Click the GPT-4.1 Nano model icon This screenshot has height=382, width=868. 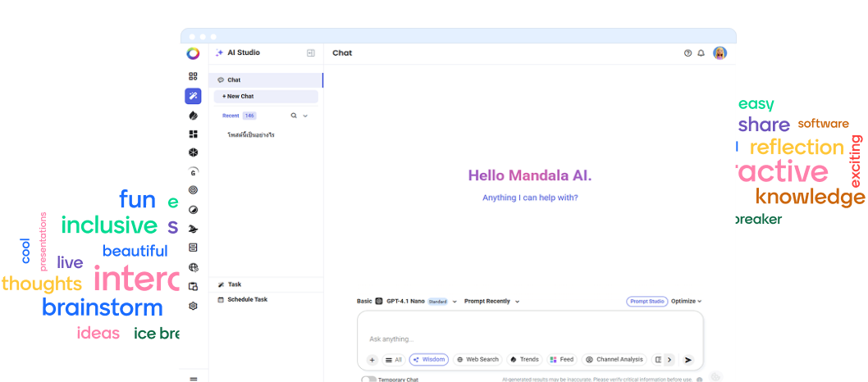point(379,302)
